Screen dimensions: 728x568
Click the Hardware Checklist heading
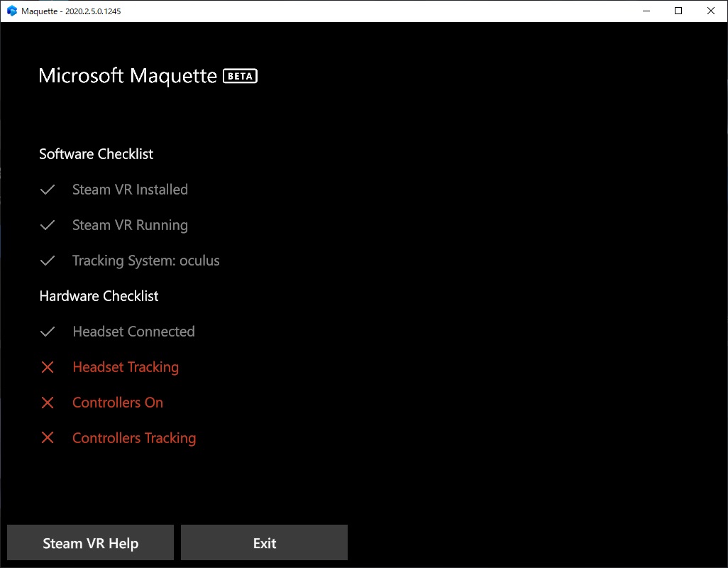[x=99, y=296]
